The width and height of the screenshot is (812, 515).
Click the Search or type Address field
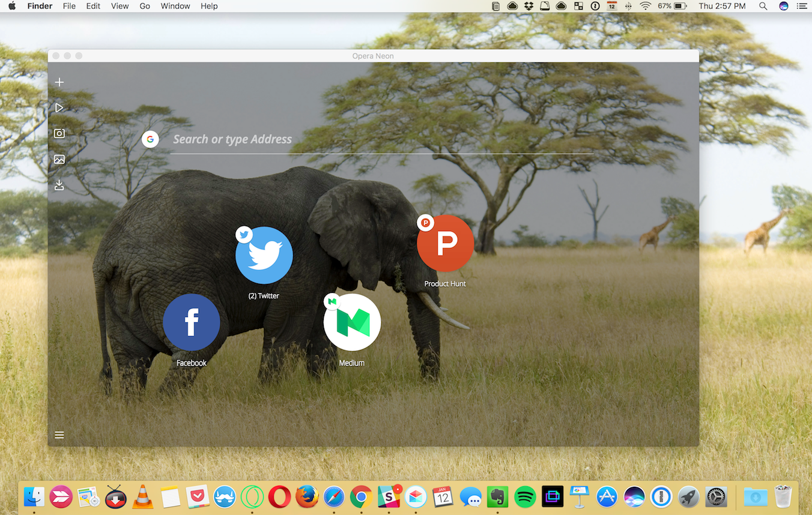(x=382, y=139)
